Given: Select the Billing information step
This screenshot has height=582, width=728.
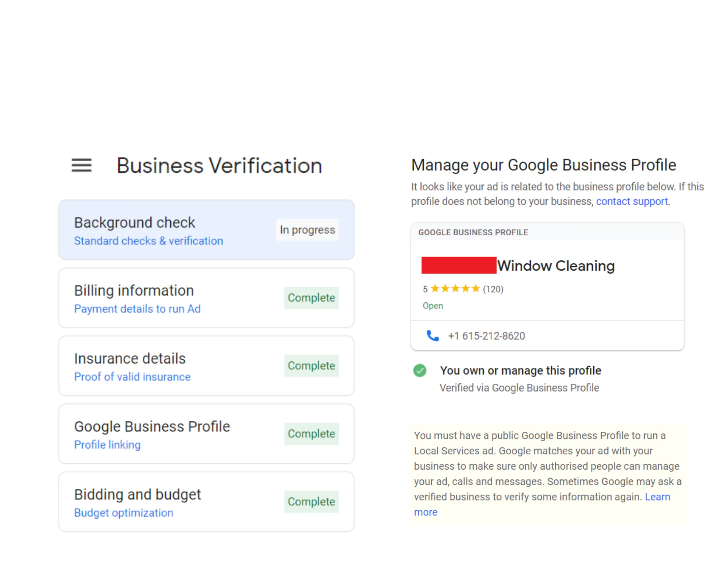Looking at the screenshot, I should click(x=206, y=298).
